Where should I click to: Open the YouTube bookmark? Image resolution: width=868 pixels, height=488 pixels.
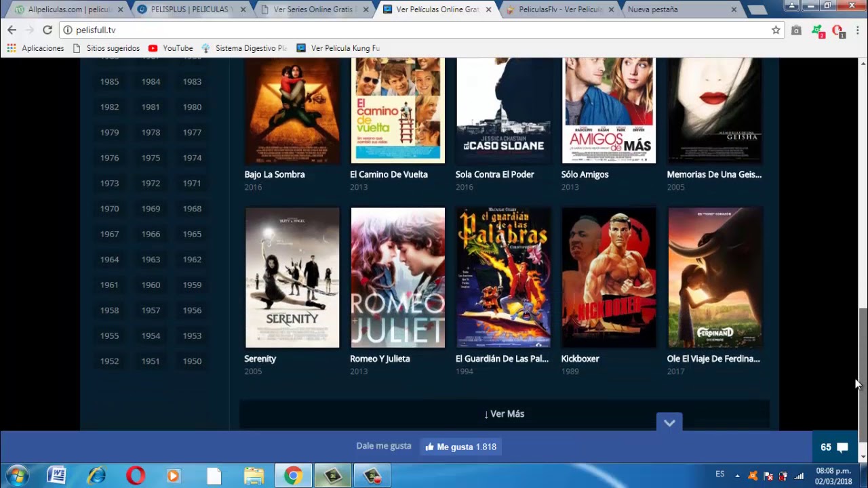171,48
